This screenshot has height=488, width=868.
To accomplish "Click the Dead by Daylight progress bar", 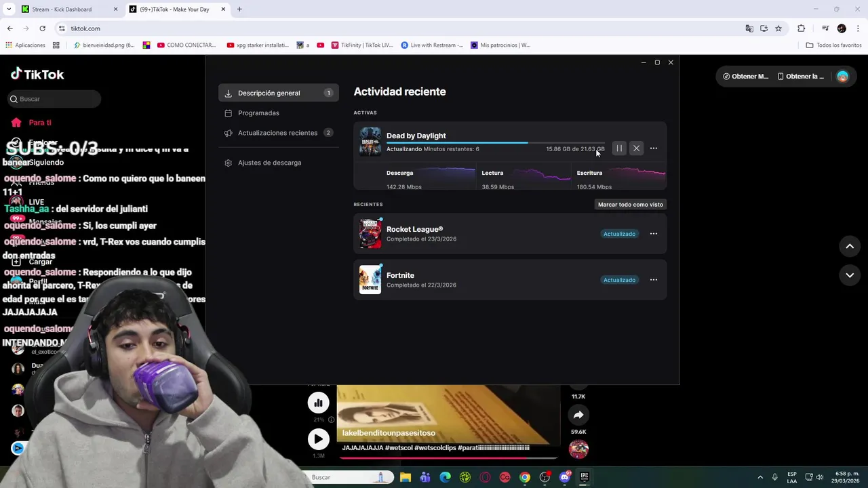I will point(496,142).
